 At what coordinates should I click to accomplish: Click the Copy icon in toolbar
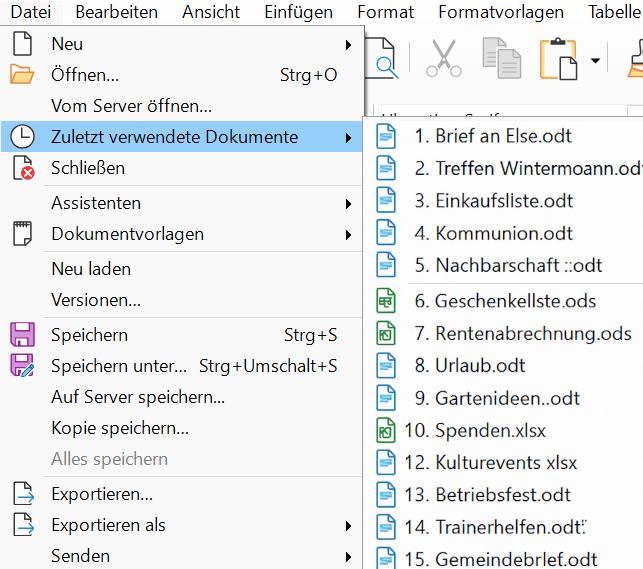point(501,59)
